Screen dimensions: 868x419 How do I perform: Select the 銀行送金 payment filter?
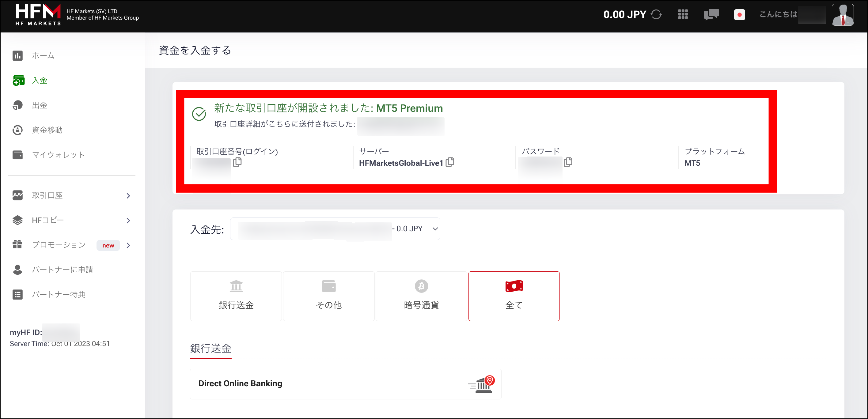236,296
